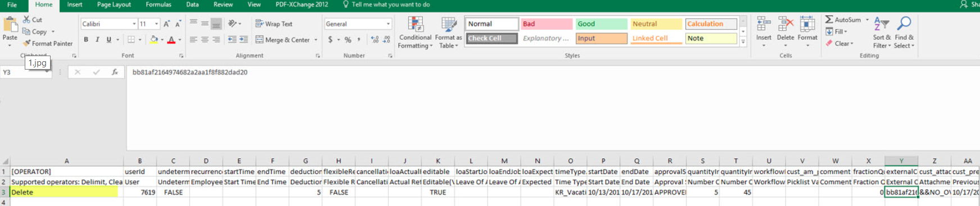Click the Name Box showing Y3

(x=25, y=72)
